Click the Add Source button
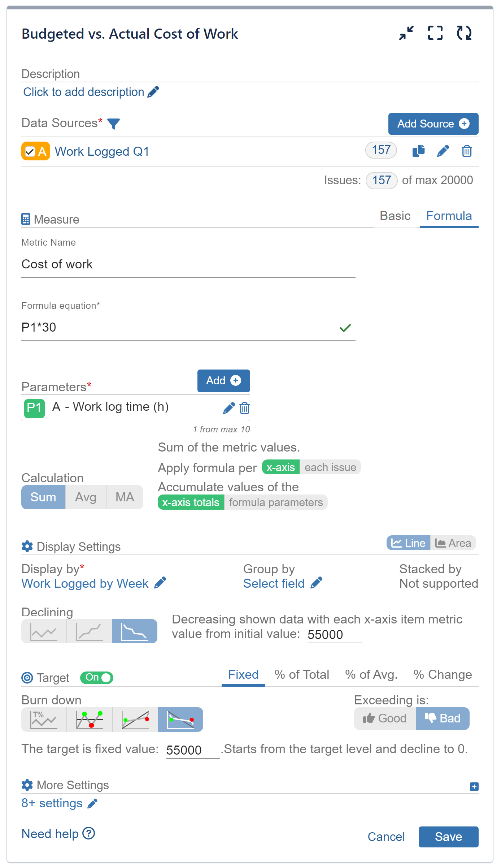Screen dimensions: 501x868 433,124
